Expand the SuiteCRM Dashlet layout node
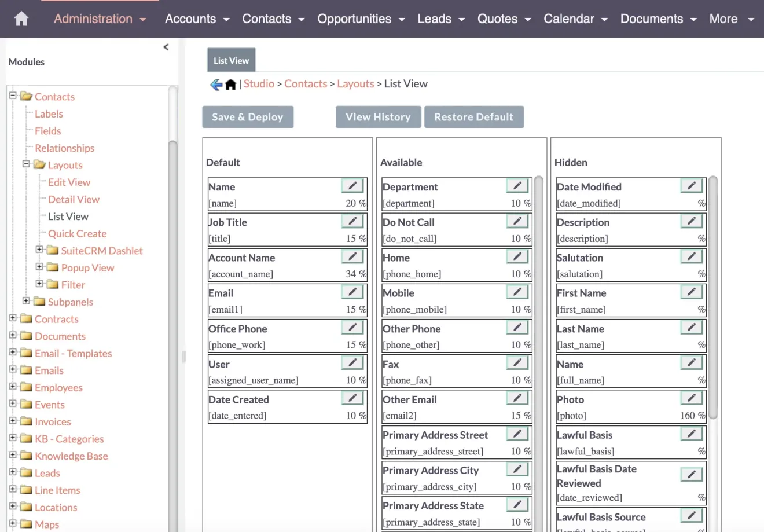Screen dimensions: 764x532 pyautogui.click(x=38, y=250)
